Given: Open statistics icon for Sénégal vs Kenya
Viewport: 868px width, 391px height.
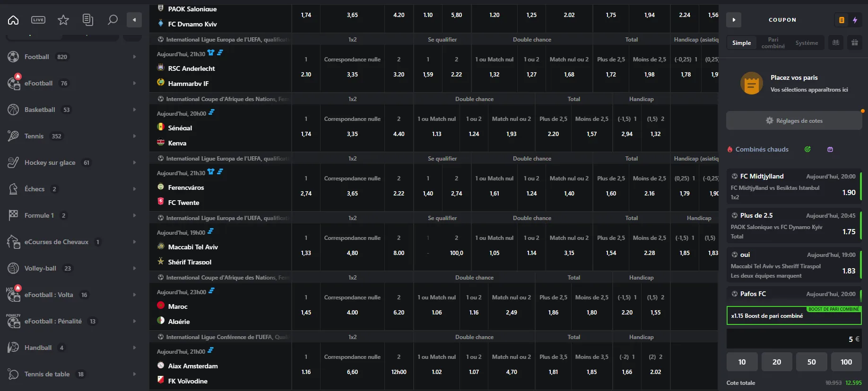Looking at the screenshot, I should point(211,112).
